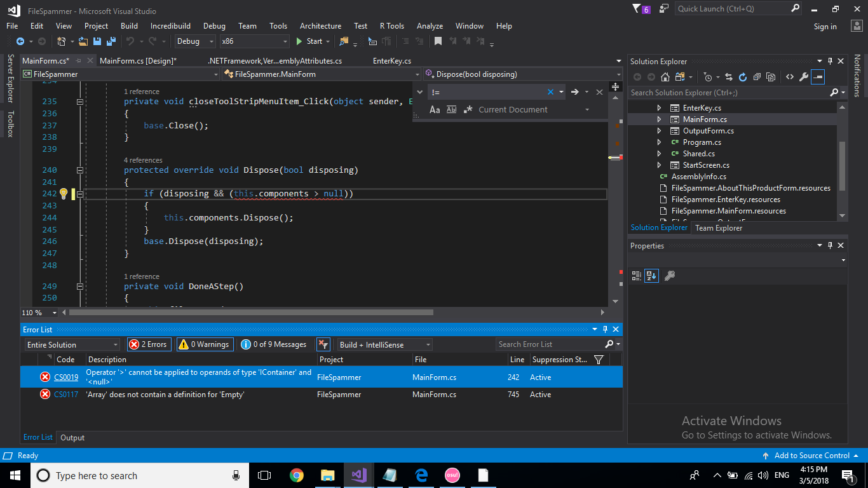Click the Home icon in Solution Explorer
868x488 pixels.
(x=665, y=77)
